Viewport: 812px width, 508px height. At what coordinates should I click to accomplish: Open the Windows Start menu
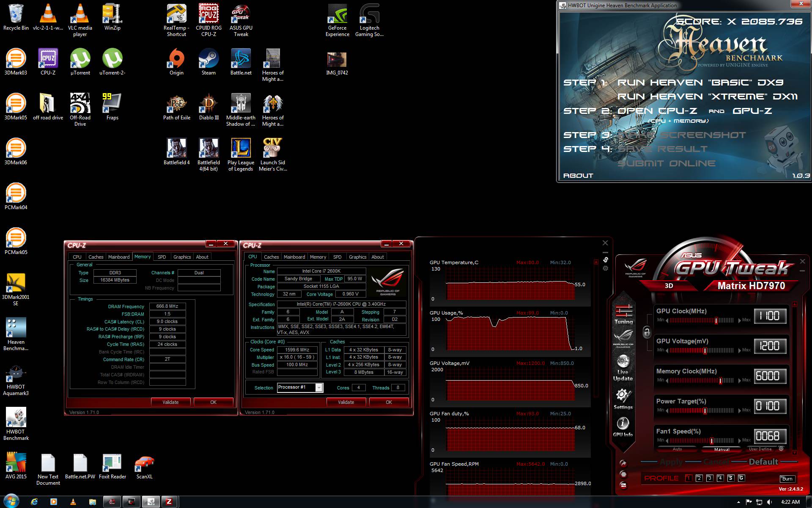coord(11,502)
